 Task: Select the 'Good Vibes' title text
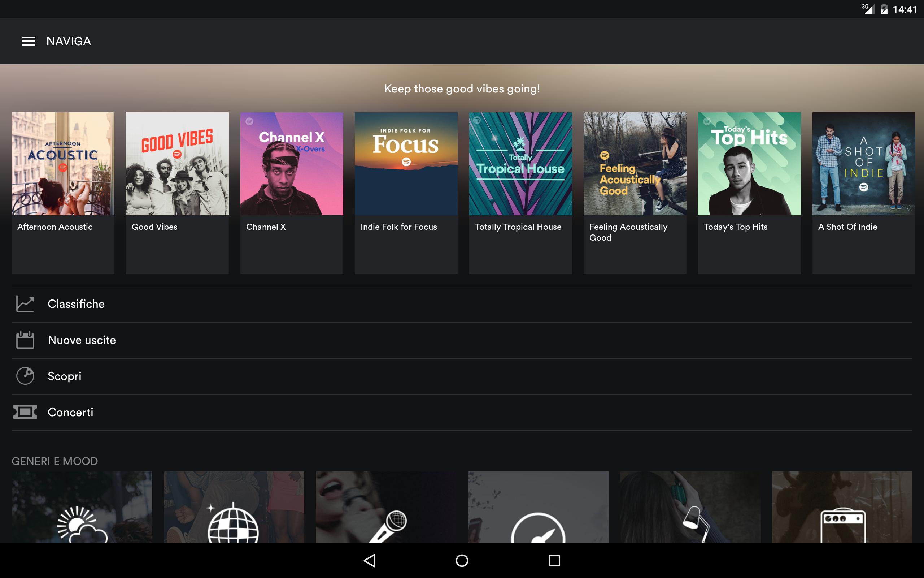154,227
